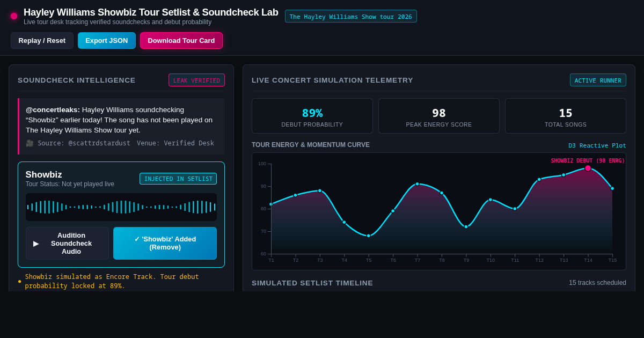This screenshot has width=644, height=338.
Task: Download the Tour Card
Action: click(x=181, y=41)
